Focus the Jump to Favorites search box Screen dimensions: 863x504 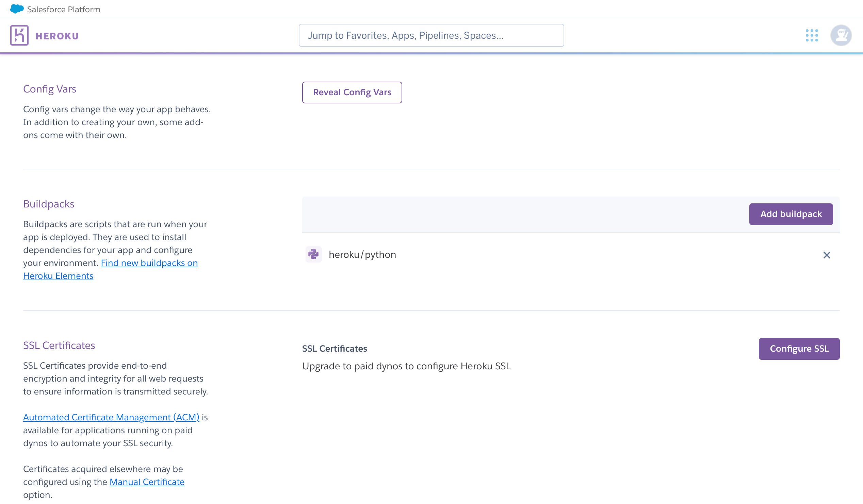pyautogui.click(x=431, y=35)
